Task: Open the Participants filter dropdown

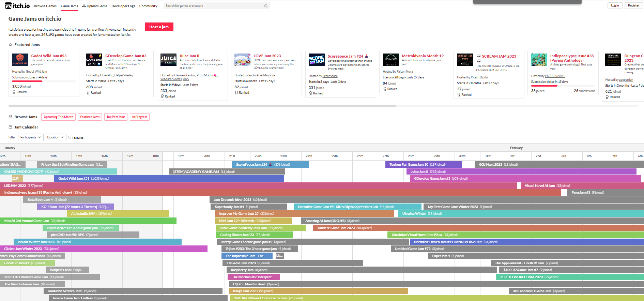Action: pyautogui.click(x=31, y=137)
